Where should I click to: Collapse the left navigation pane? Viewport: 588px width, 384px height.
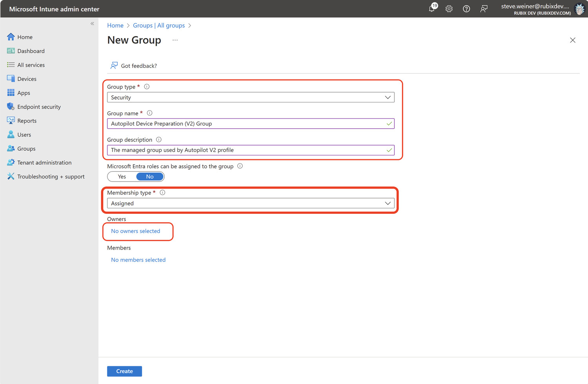[93, 24]
